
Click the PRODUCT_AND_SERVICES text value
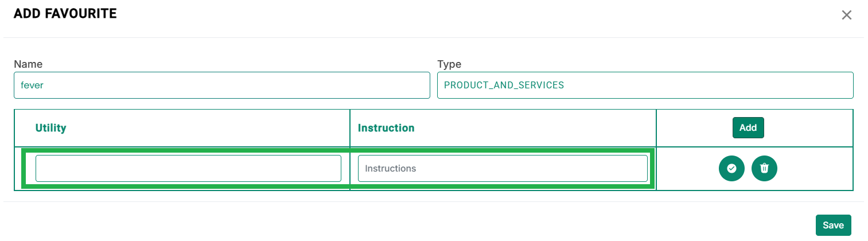[x=504, y=85]
